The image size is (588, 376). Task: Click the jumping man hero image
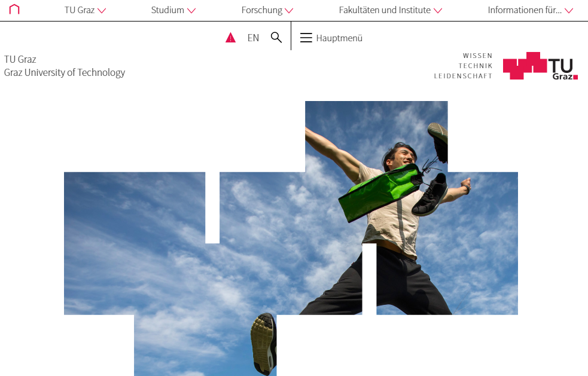click(x=291, y=239)
